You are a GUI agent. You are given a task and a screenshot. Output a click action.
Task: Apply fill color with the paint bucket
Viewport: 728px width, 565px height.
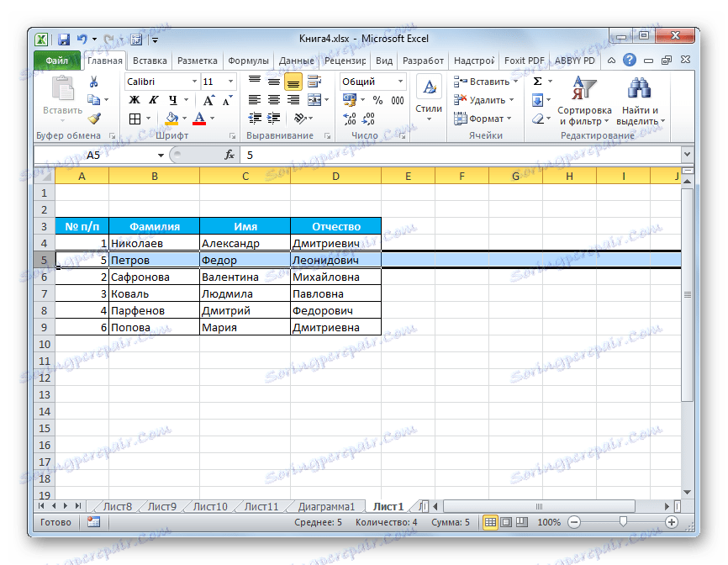tap(171, 119)
